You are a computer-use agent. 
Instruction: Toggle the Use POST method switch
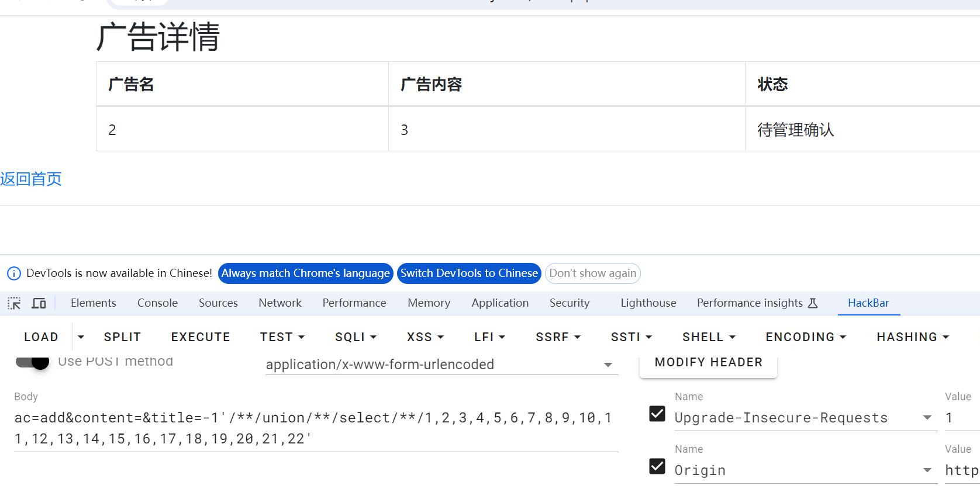click(32, 362)
